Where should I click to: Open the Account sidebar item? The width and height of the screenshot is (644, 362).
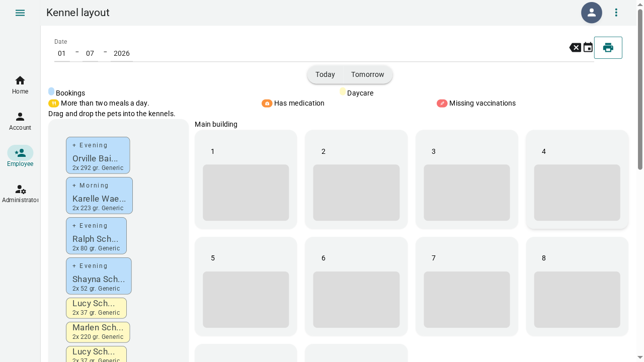point(20,121)
